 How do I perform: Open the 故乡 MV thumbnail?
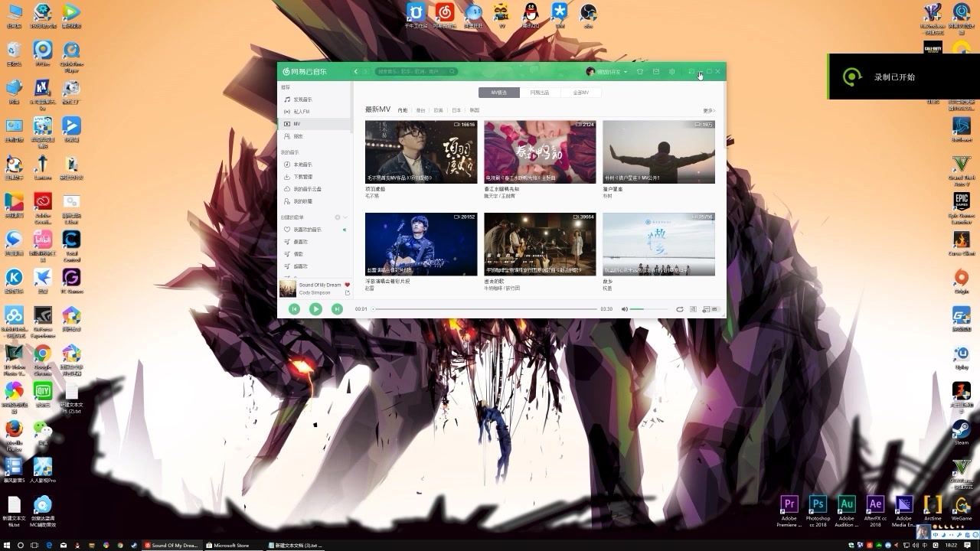(x=658, y=244)
